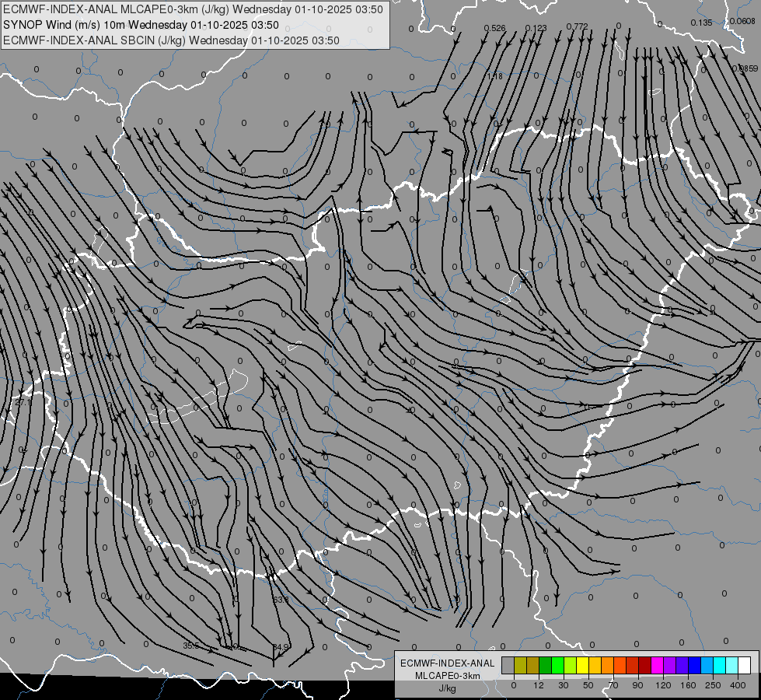
Task: Pick the purple legend swatch
Action: click(670, 665)
